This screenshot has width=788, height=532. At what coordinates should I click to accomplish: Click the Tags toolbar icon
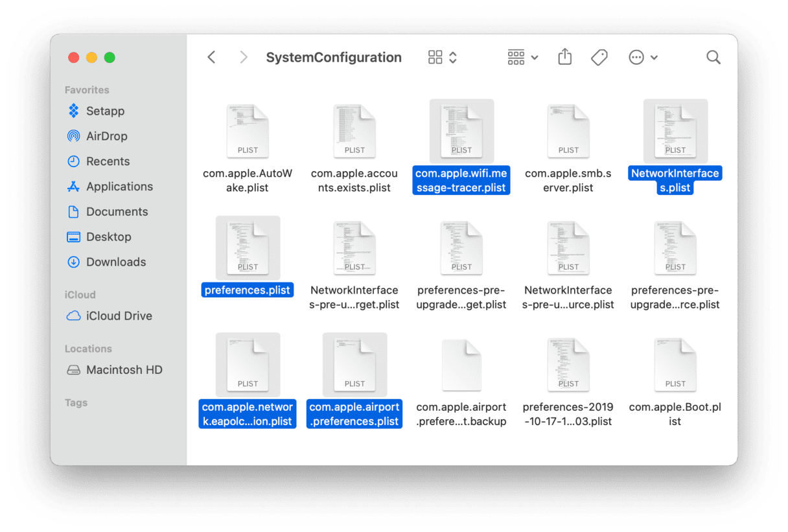point(599,57)
